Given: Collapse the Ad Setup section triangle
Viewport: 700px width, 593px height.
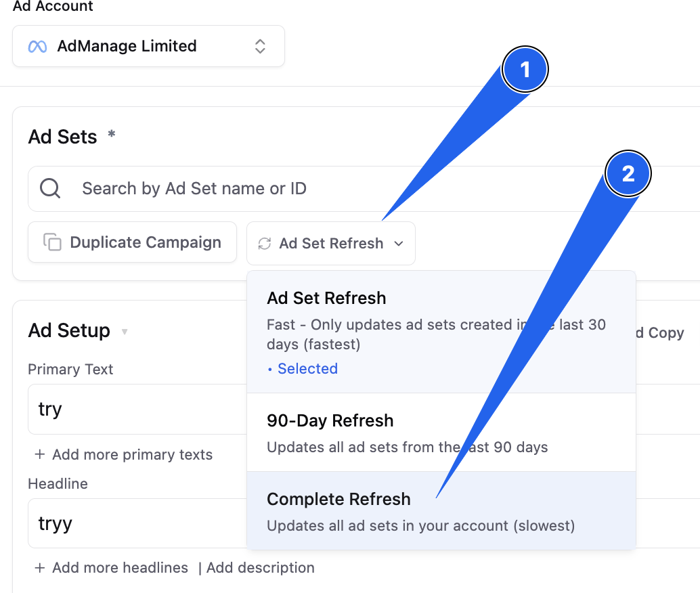Looking at the screenshot, I should click(125, 332).
